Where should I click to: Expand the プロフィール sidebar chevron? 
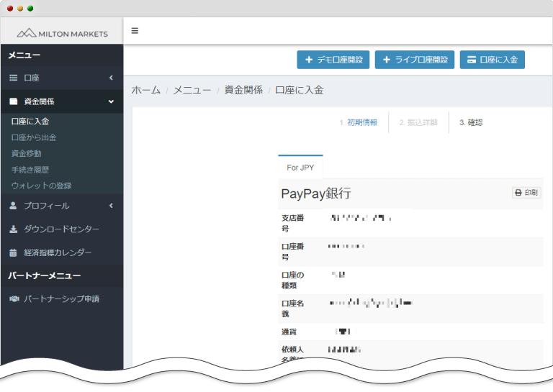[111, 206]
